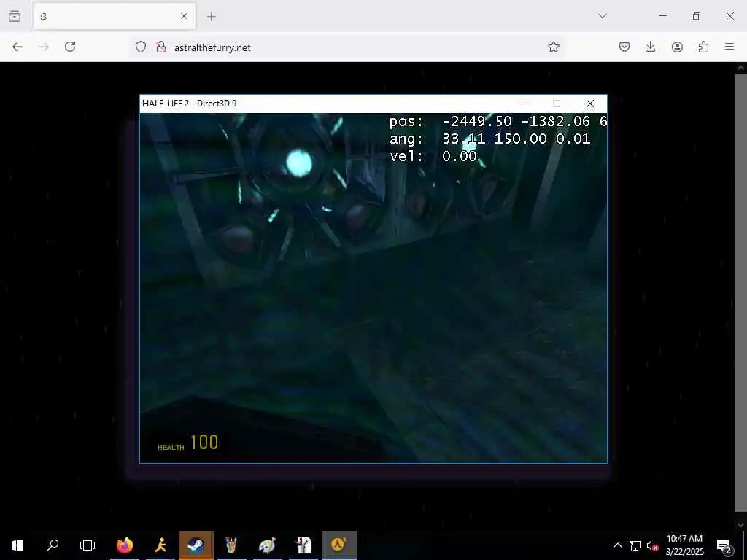
Task: Switch to Firefox in the taskbar
Action: (124, 545)
